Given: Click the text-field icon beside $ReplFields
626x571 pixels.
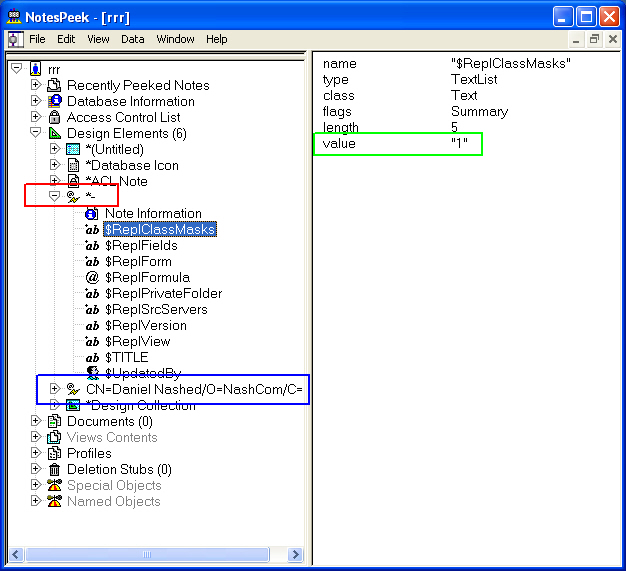Looking at the screenshot, I should click(x=92, y=246).
